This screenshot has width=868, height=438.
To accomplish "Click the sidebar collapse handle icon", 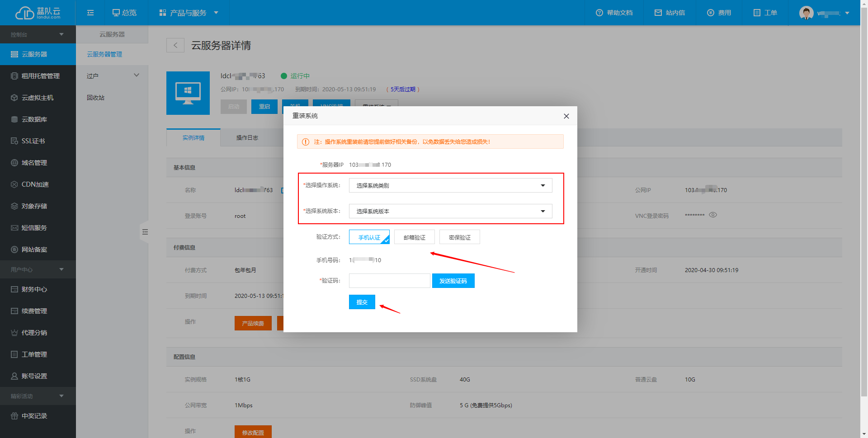I will tap(145, 232).
